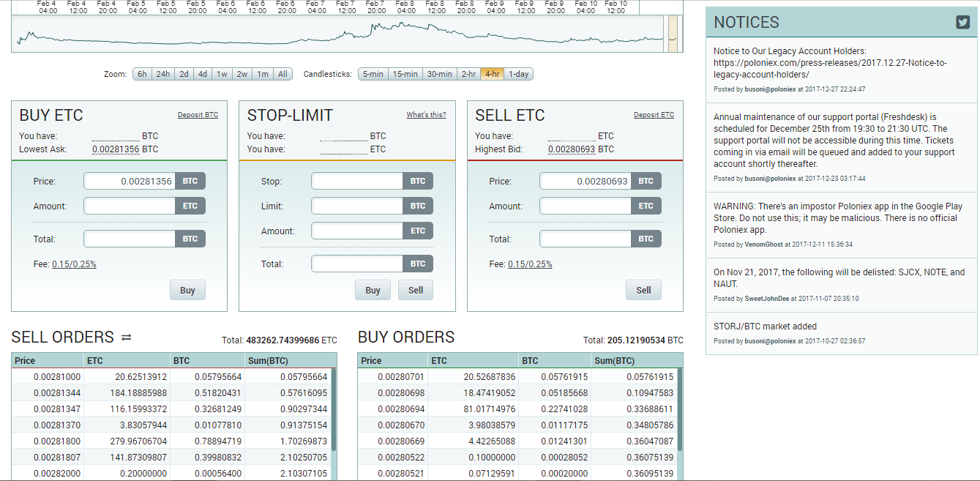Image resolution: width=980 pixels, height=481 pixels.
Task: Set chart zoom to 2w
Action: (x=242, y=74)
